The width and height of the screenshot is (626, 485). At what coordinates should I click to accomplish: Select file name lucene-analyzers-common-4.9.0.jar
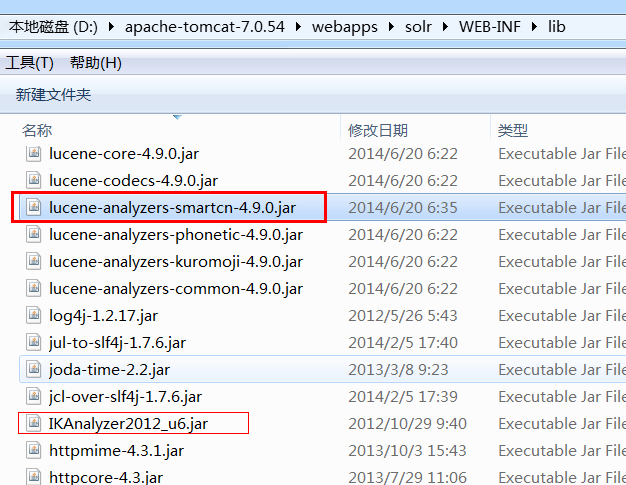[176, 289]
